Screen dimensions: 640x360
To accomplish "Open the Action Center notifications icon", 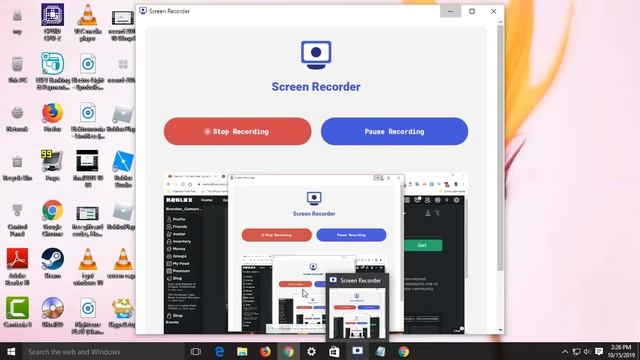I will pos(599,351).
